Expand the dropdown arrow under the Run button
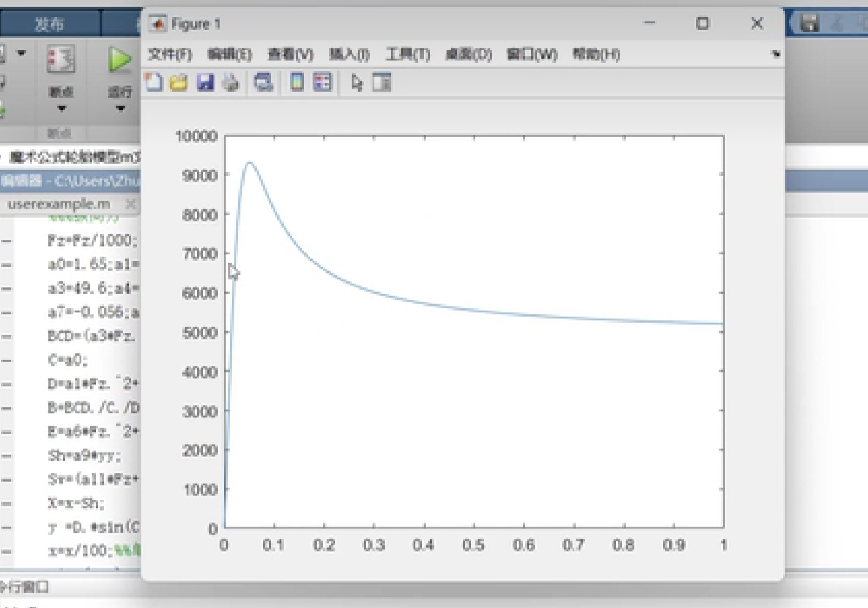Viewport: 868px width, 608px height. (x=120, y=108)
